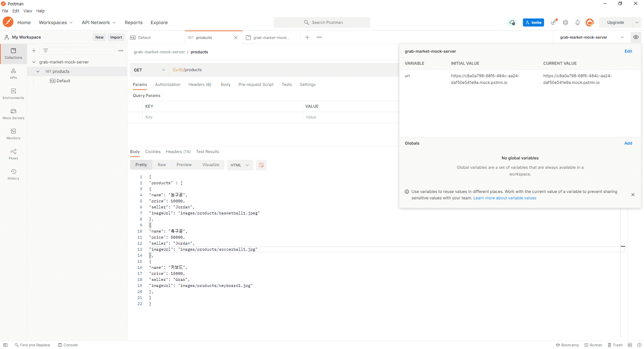Open Learn more about variable values link
The width and height of the screenshot is (644, 349).
505,198
